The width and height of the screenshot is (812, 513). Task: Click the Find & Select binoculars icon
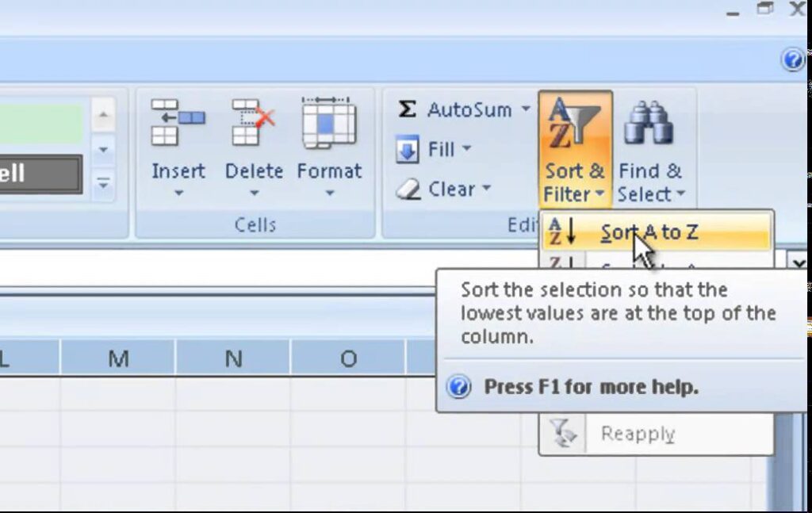point(649,123)
